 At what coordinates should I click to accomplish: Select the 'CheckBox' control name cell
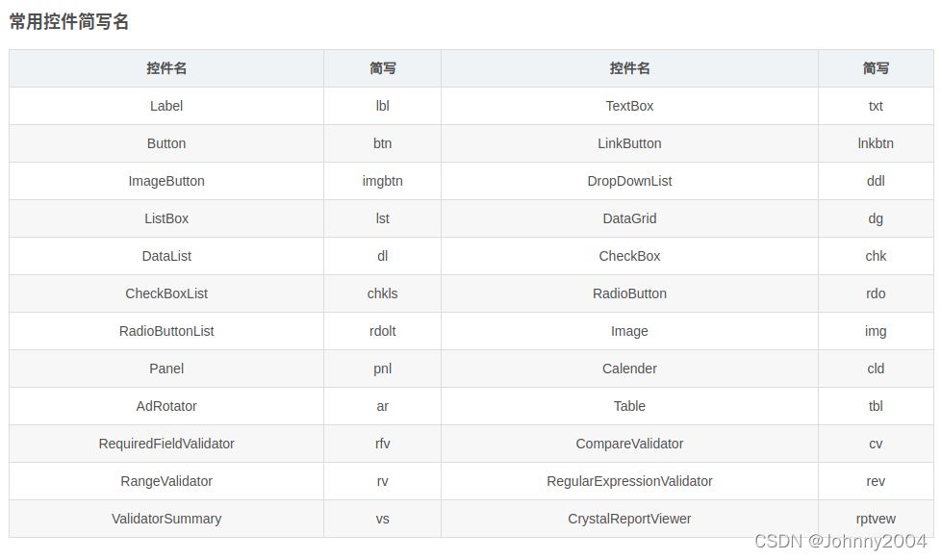(629, 256)
